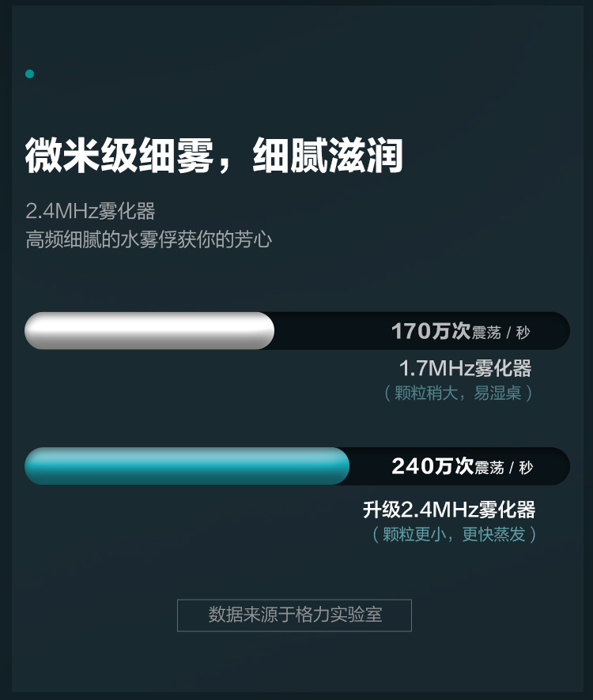
Task: Click the right end of the white bar fill
Action: pyautogui.click(x=266, y=331)
